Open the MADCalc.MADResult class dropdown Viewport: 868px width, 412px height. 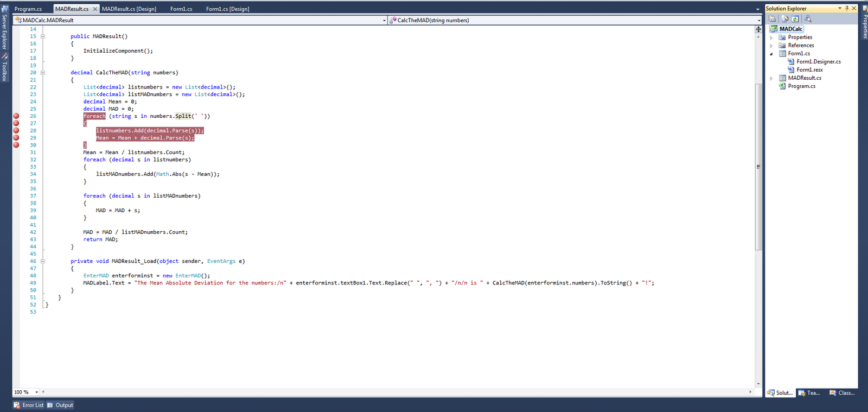tap(384, 21)
